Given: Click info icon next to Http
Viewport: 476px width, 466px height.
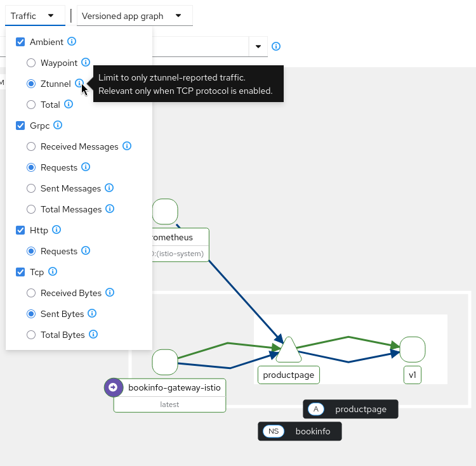Looking at the screenshot, I should click(x=56, y=230).
